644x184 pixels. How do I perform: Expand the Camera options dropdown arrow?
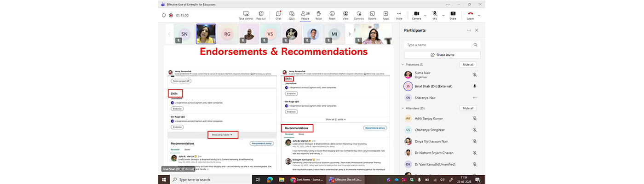[x=425, y=15]
